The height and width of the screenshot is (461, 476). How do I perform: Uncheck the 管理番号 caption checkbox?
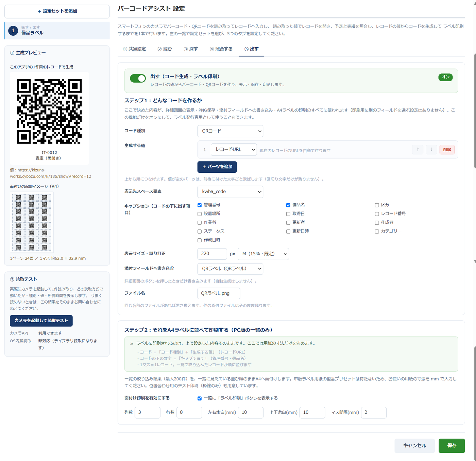click(200, 205)
